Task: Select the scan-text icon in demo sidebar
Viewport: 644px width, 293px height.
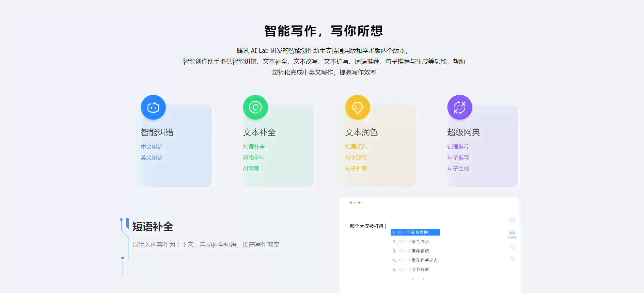Action: tap(512, 219)
